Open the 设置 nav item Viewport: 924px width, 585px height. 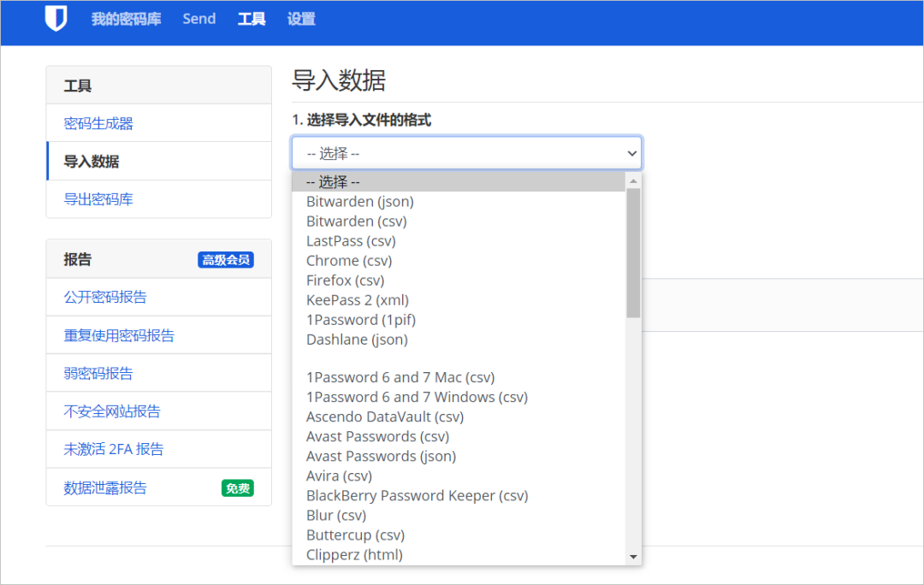(x=301, y=19)
